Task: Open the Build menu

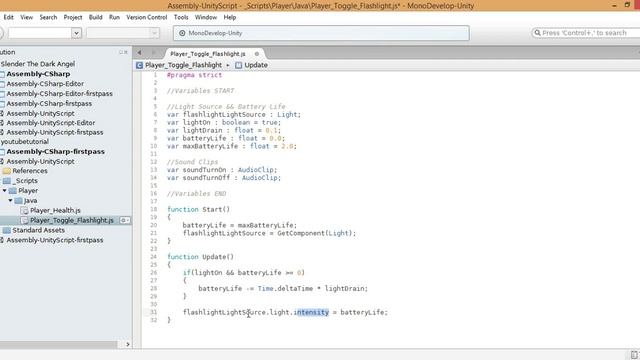Action: [96, 17]
